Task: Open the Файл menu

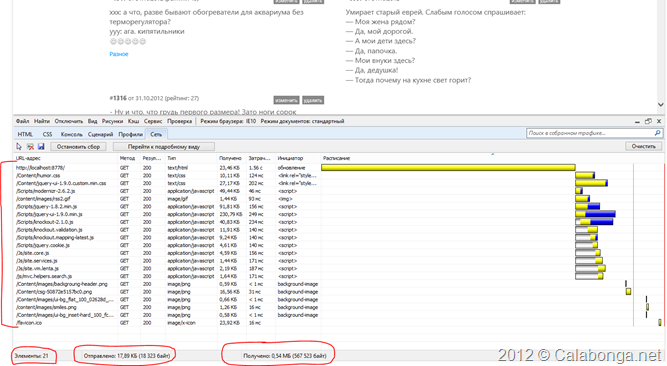Action: (23, 121)
